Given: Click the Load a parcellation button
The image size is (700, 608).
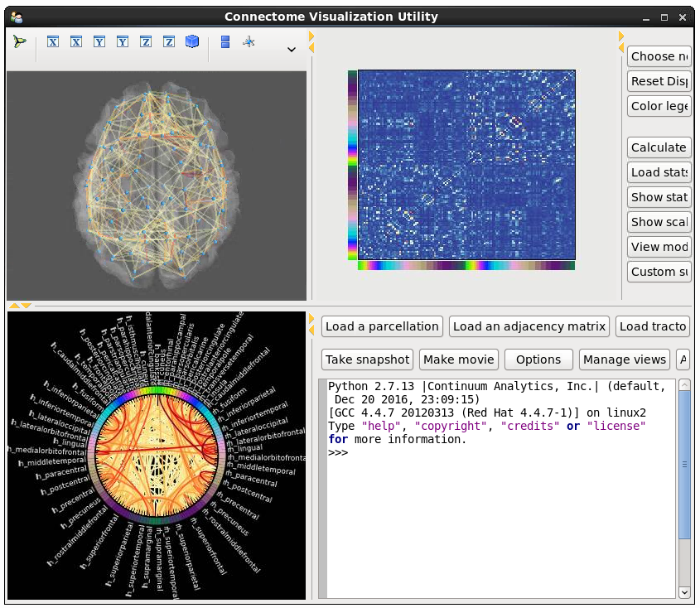Looking at the screenshot, I should pyautogui.click(x=382, y=326).
